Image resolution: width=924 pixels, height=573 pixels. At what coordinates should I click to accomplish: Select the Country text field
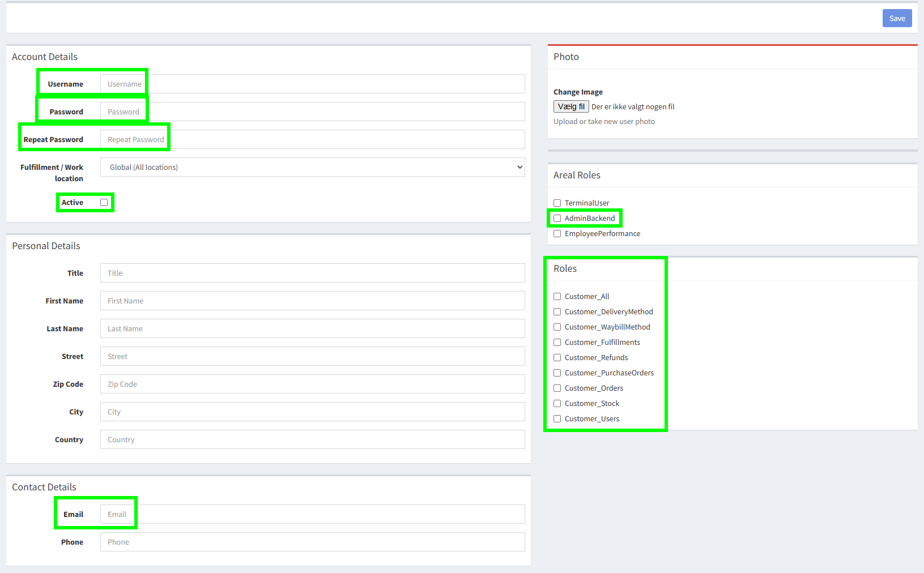(313, 439)
